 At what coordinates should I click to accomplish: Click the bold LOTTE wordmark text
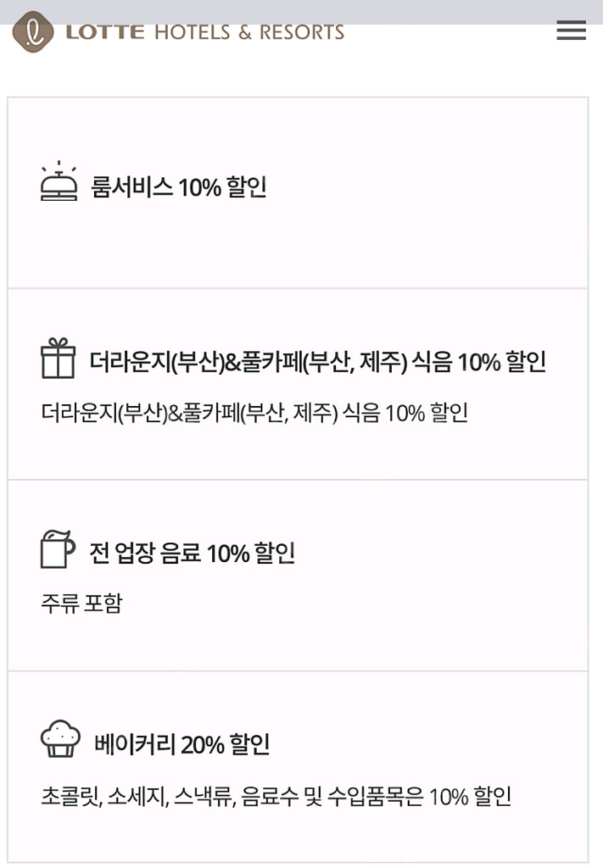coord(105,33)
